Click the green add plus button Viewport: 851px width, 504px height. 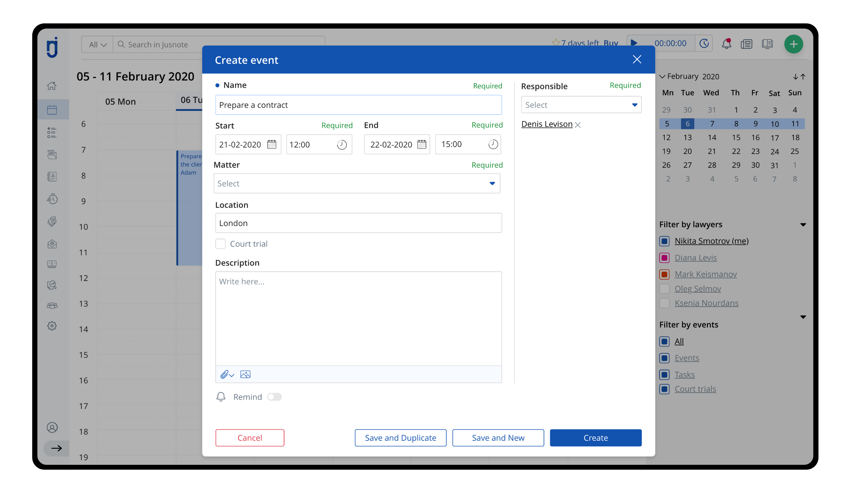(x=793, y=44)
